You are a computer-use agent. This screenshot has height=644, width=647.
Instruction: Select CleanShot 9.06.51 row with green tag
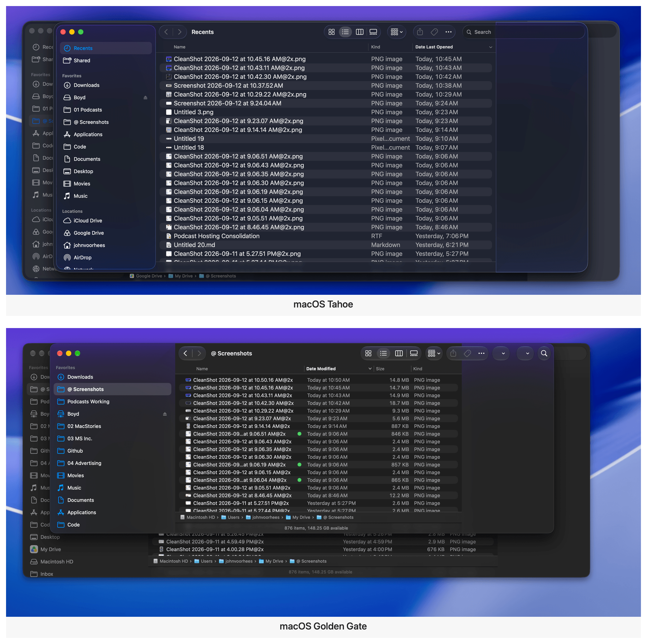pyautogui.click(x=318, y=434)
